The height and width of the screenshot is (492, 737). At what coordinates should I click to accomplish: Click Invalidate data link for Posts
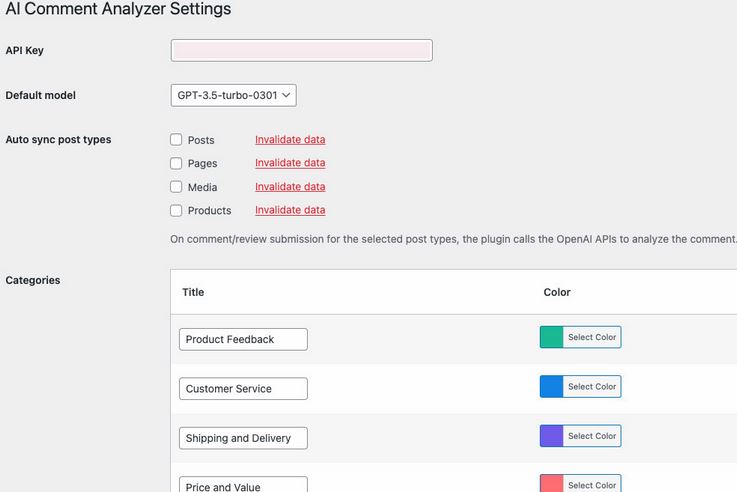(x=290, y=140)
